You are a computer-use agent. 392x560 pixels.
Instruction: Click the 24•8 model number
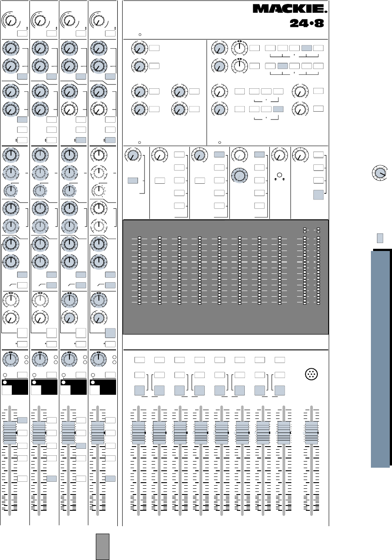point(307,24)
